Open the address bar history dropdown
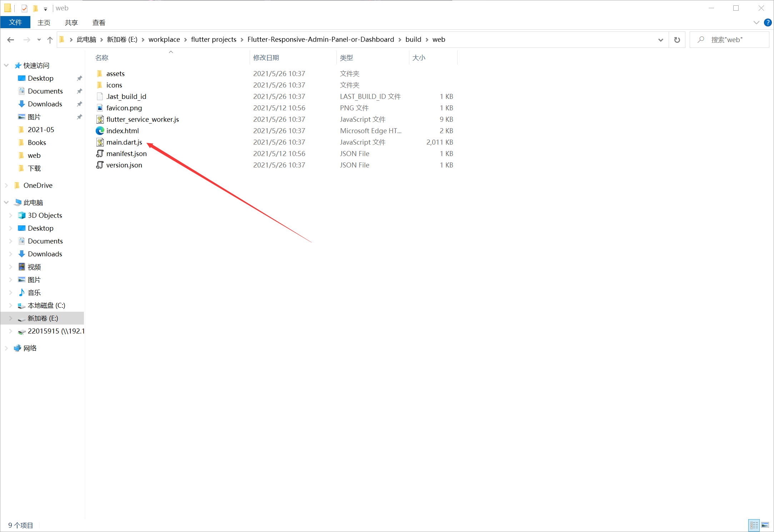 click(x=660, y=40)
